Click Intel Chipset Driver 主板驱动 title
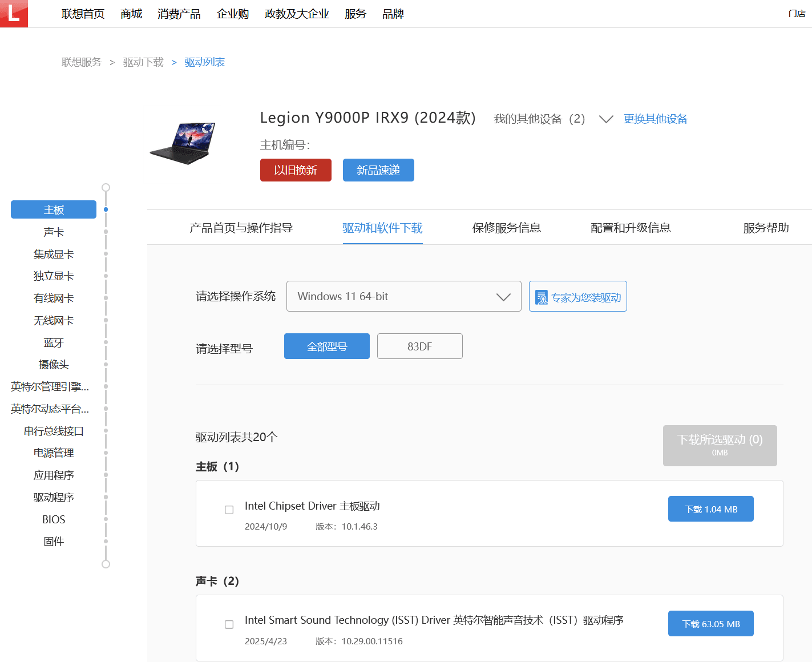The height and width of the screenshot is (662, 812). click(x=312, y=506)
